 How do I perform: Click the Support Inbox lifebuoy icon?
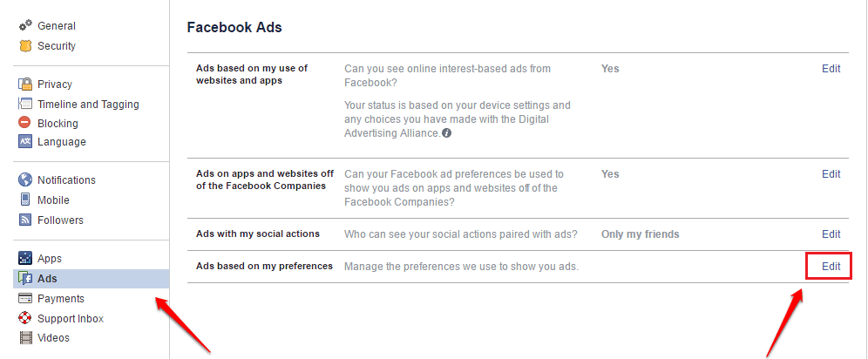25,318
